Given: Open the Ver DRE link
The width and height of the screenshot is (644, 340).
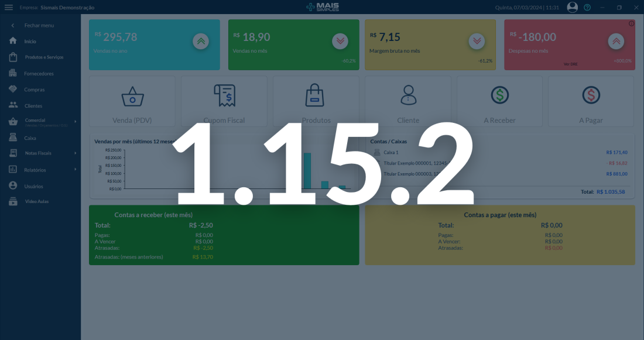Looking at the screenshot, I should coord(570,64).
